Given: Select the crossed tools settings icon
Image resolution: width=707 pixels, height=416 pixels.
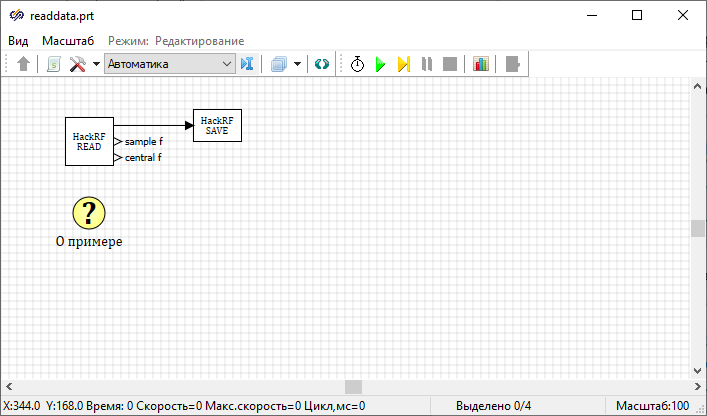Looking at the screenshot, I should [x=77, y=64].
